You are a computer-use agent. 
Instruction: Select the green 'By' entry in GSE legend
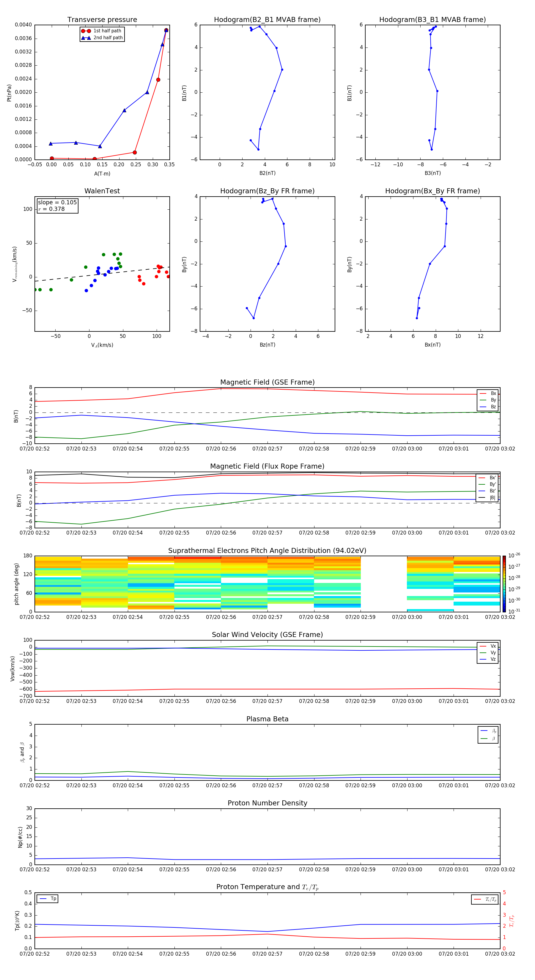[x=488, y=400]
